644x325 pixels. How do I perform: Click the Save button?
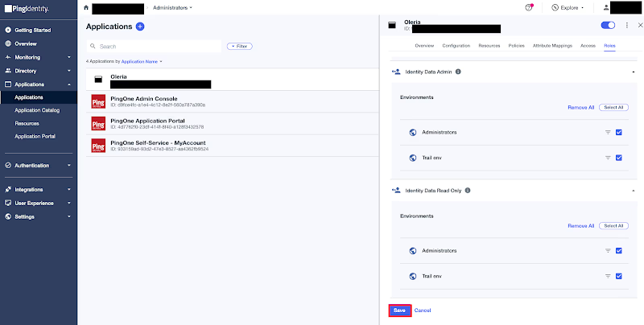point(399,311)
